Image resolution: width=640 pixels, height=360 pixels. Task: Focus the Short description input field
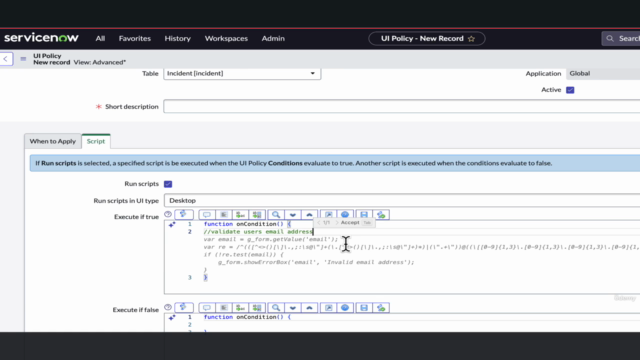pyautogui.click(x=402, y=107)
